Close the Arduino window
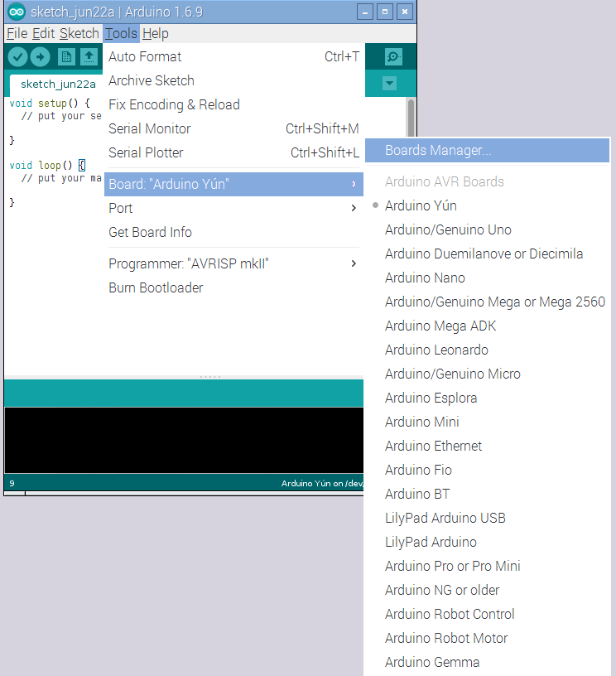Screen dimensions: 616x676 [405, 12]
